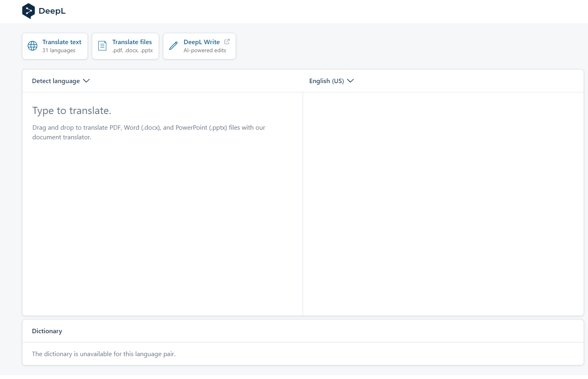Focus the Type to translate input area

click(x=163, y=204)
